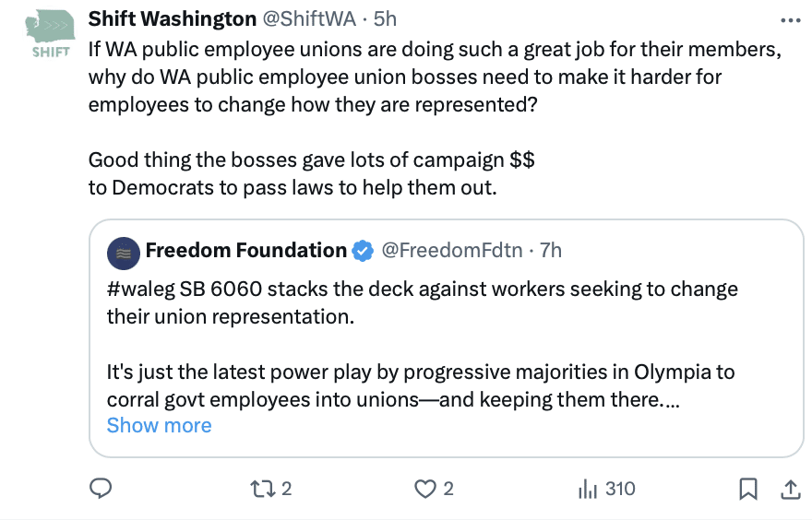
Task: Click the Shift Washington profile avatar
Action: tap(50, 34)
